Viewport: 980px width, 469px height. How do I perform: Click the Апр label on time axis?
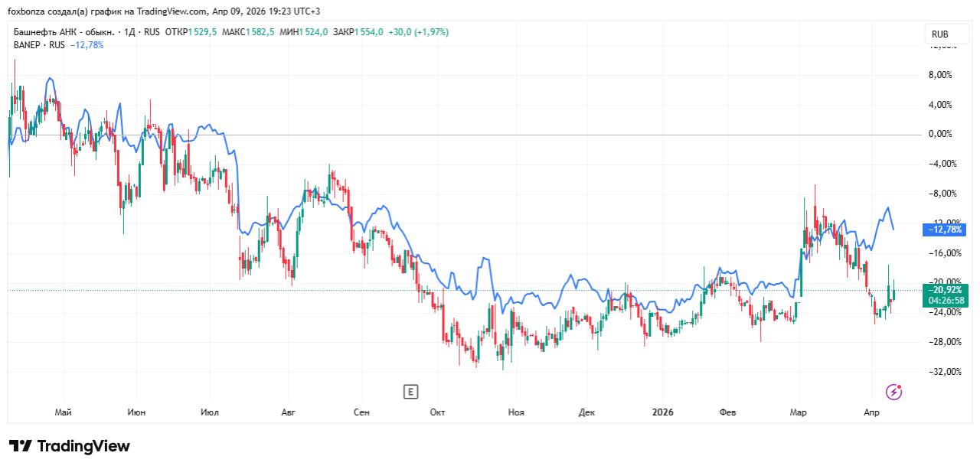[871, 412]
